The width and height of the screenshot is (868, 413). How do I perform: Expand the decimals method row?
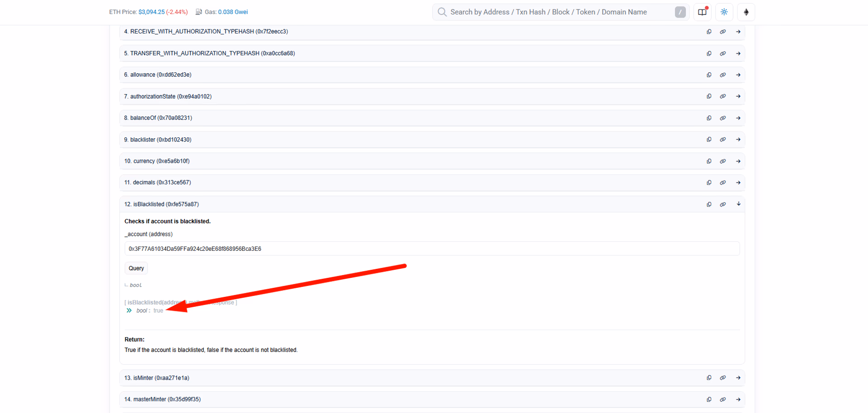click(x=738, y=183)
